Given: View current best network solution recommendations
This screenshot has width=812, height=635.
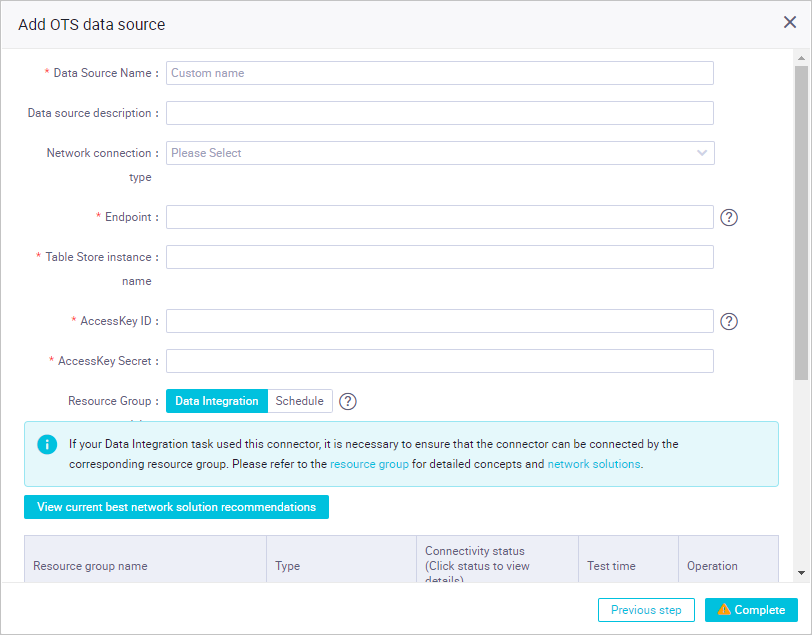Looking at the screenshot, I should (x=176, y=507).
